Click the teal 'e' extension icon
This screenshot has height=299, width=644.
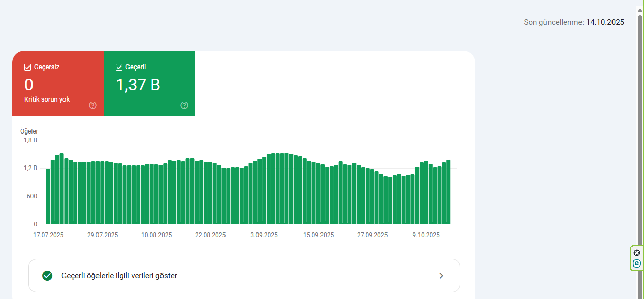coord(637,263)
